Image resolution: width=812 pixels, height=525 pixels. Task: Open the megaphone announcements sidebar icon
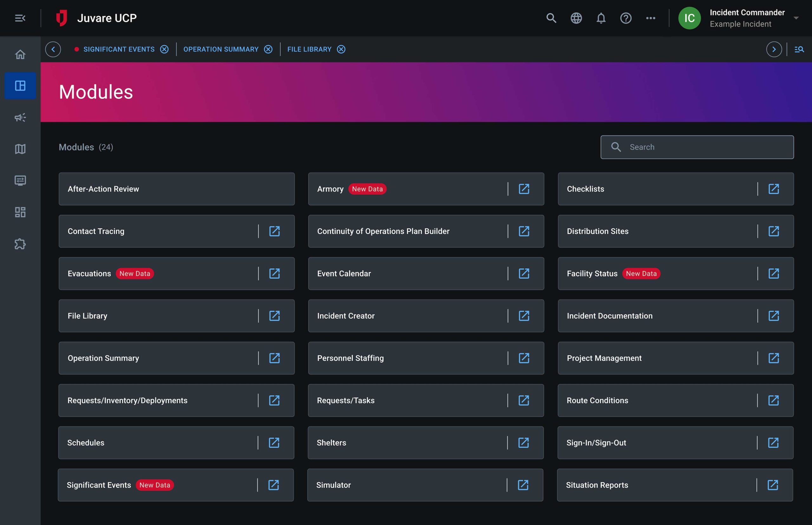tap(20, 117)
